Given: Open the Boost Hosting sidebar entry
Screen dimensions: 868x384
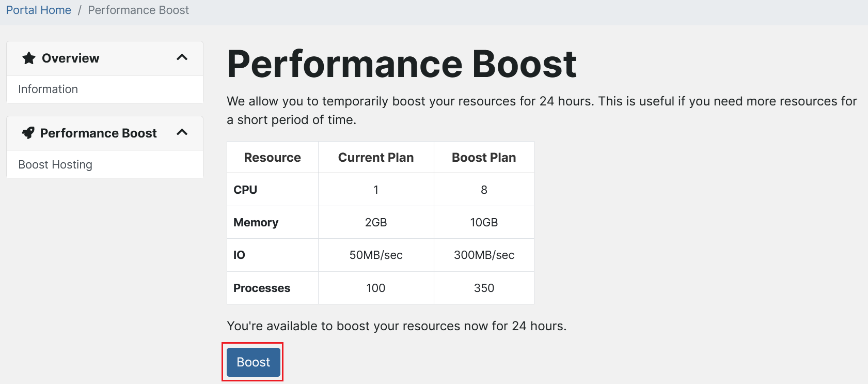Looking at the screenshot, I should click(x=55, y=164).
